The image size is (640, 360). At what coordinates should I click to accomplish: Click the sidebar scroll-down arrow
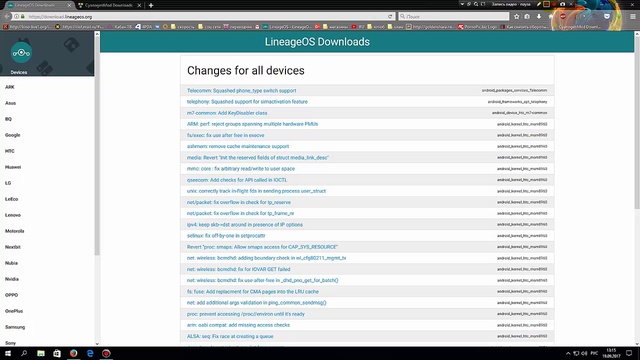(x=97, y=344)
